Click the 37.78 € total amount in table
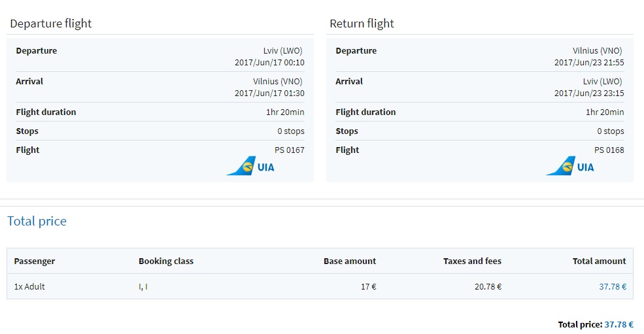This screenshot has width=644, height=334. pyautogui.click(x=613, y=286)
